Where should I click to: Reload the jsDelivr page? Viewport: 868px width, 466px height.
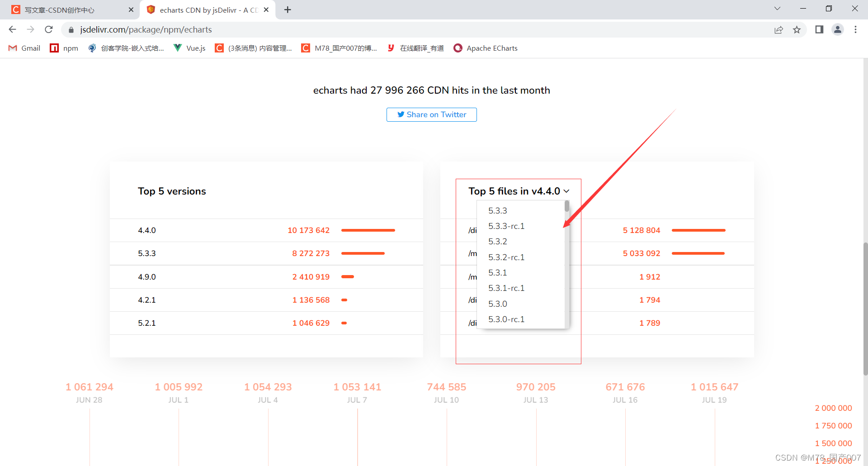coord(49,29)
